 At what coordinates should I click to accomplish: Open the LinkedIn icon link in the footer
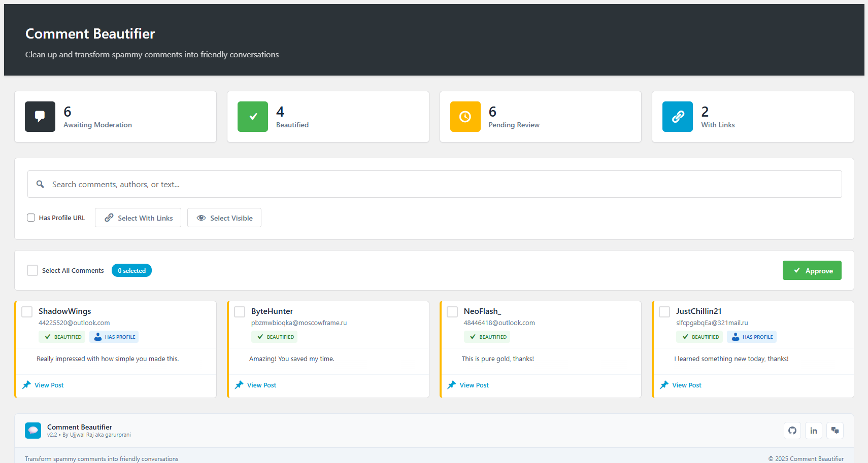813,431
